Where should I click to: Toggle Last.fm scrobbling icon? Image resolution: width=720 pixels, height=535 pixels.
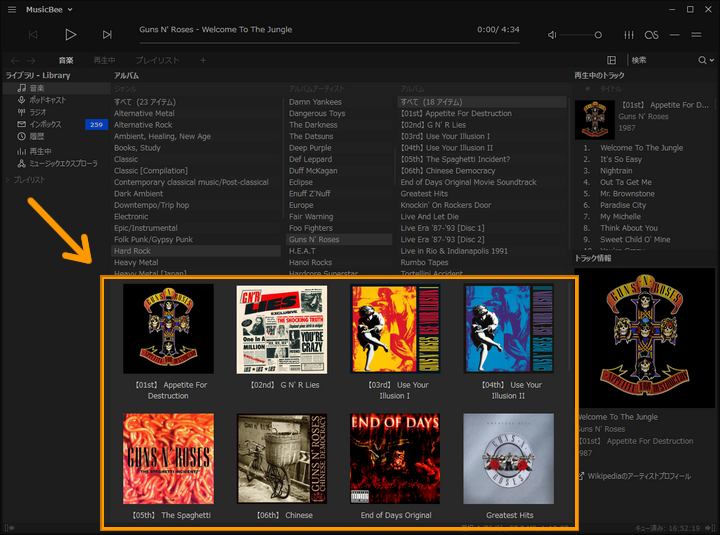651,35
